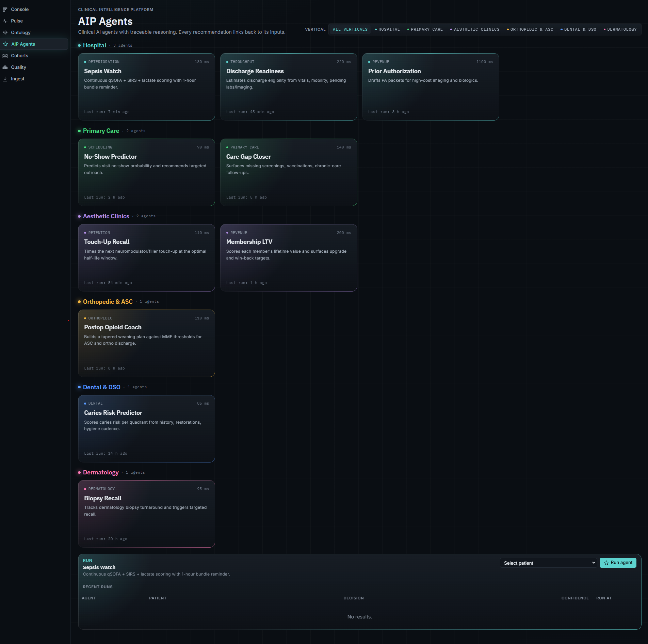648x644 pixels.
Task: Click 'Last run: 14 h ago' text
Action: click(106, 454)
